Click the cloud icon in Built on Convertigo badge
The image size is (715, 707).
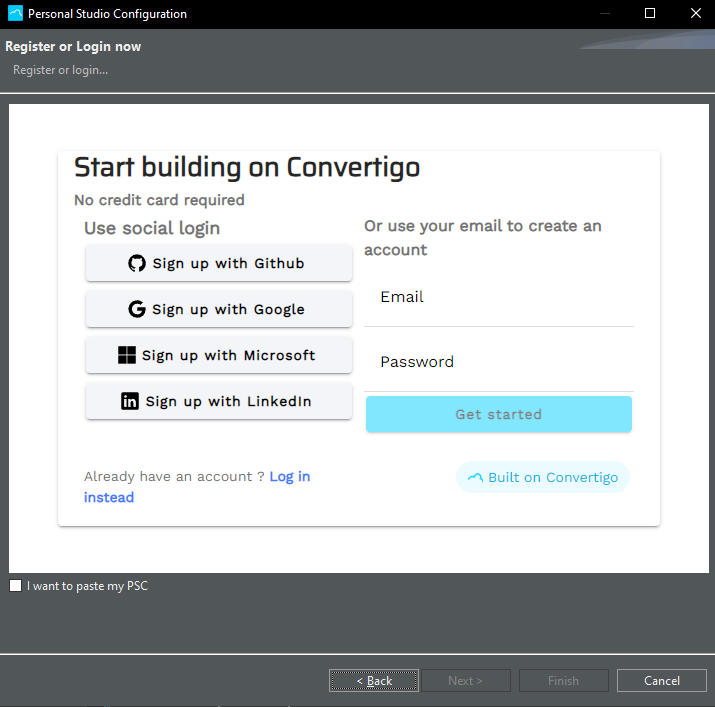click(x=475, y=478)
